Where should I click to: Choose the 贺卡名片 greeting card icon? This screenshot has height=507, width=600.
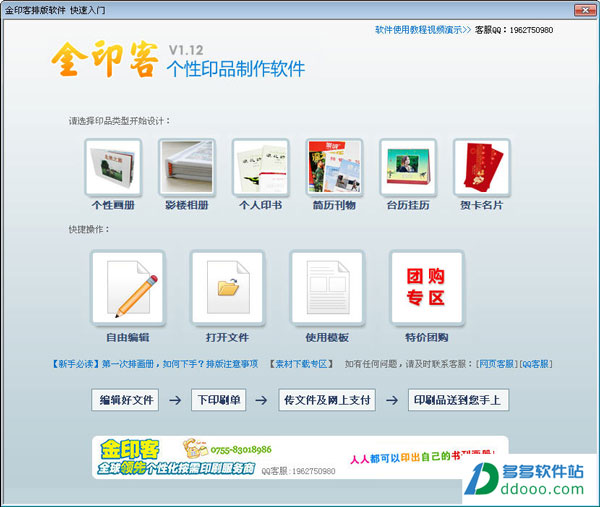click(482, 167)
